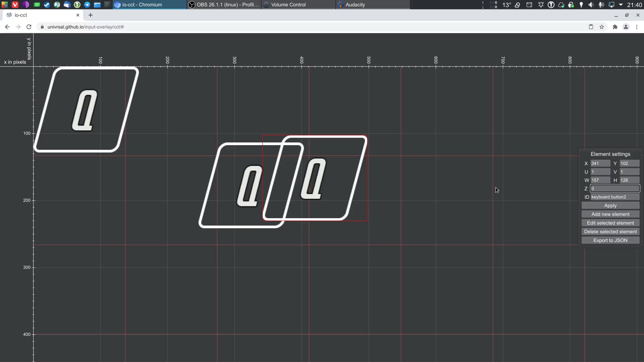Bookmark the page with the star icon

click(x=602, y=27)
